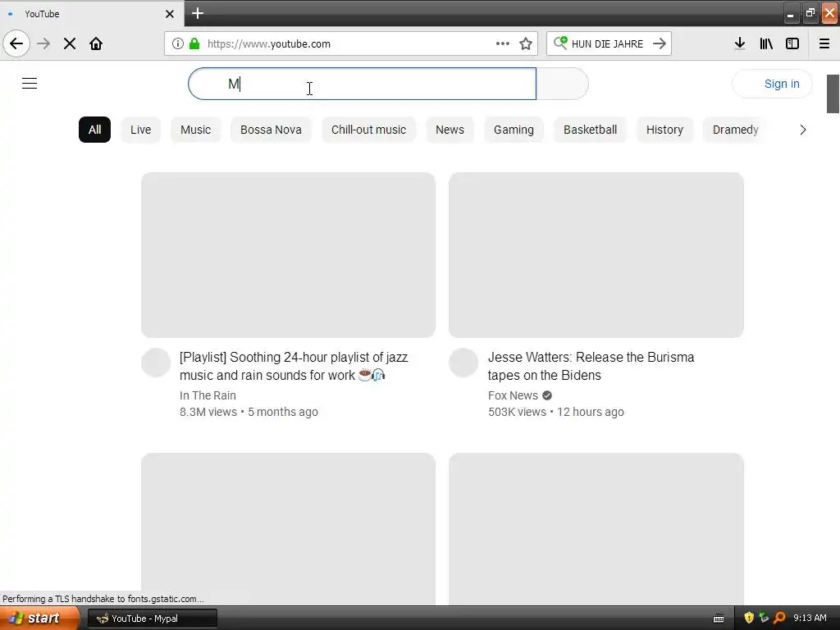Stop page loading with the X button
Screen dimensions: 840x630
pos(70,43)
